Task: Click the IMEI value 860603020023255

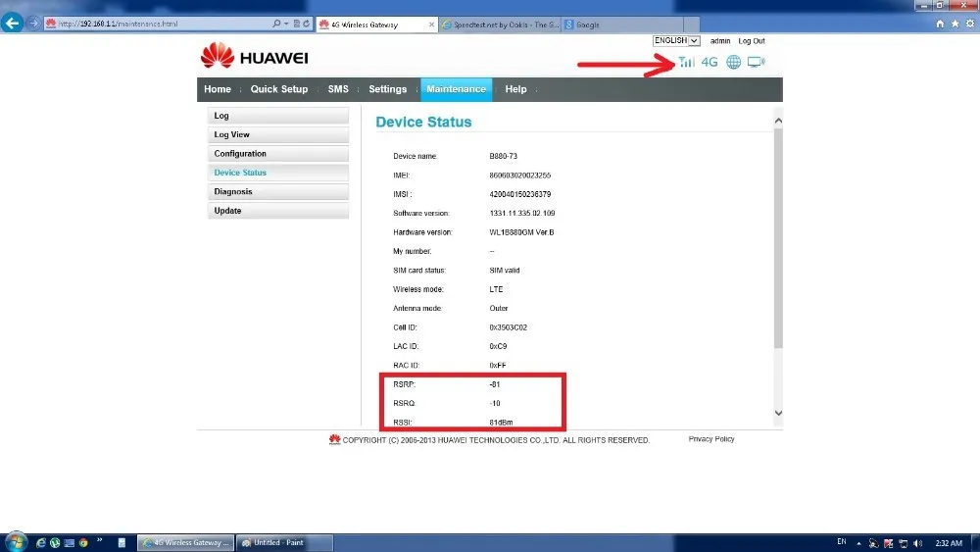Action: [x=520, y=176]
